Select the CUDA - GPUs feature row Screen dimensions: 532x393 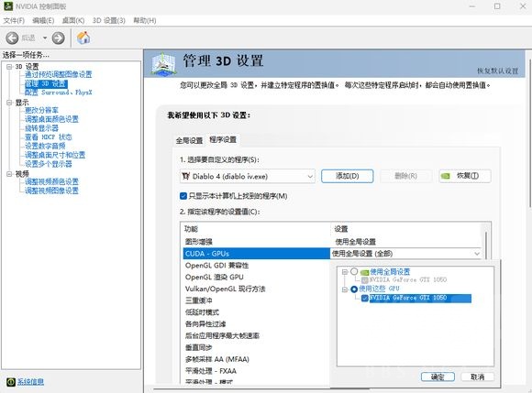coord(257,254)
